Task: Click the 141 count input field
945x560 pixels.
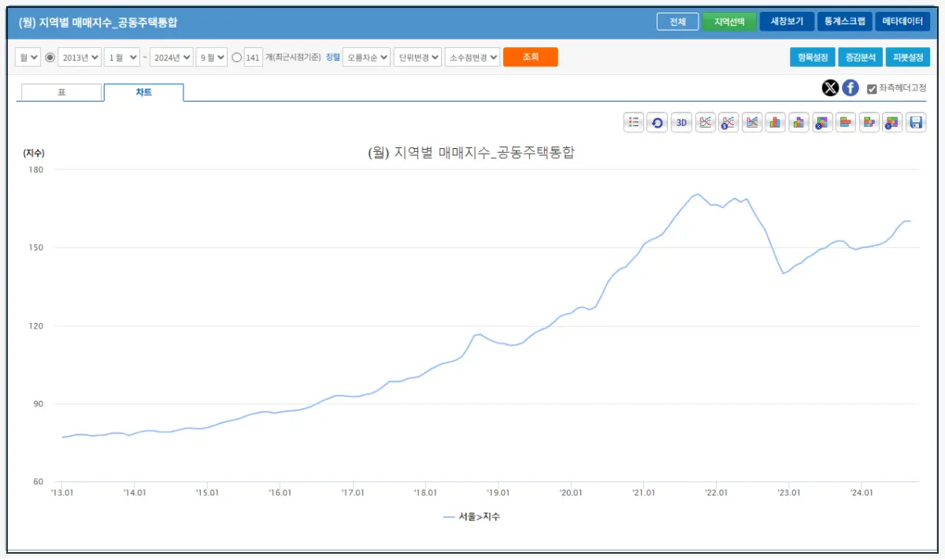Action: coord(255,57)
